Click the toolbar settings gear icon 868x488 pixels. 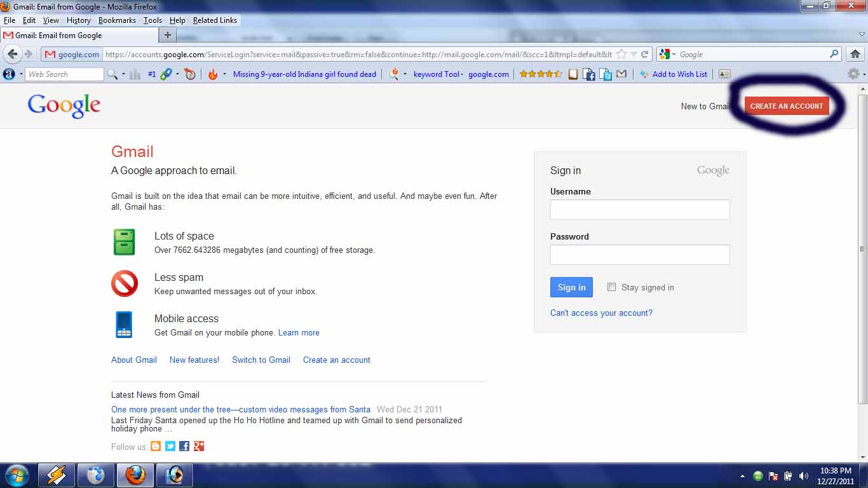pyautogui.click(x=854, y=74)
